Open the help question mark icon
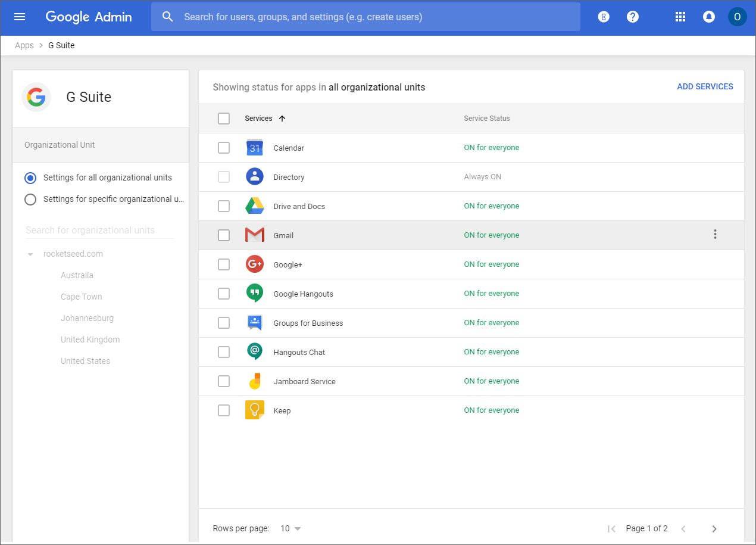The height and width of the screenshot is (545, 756). tap(633, 17)
